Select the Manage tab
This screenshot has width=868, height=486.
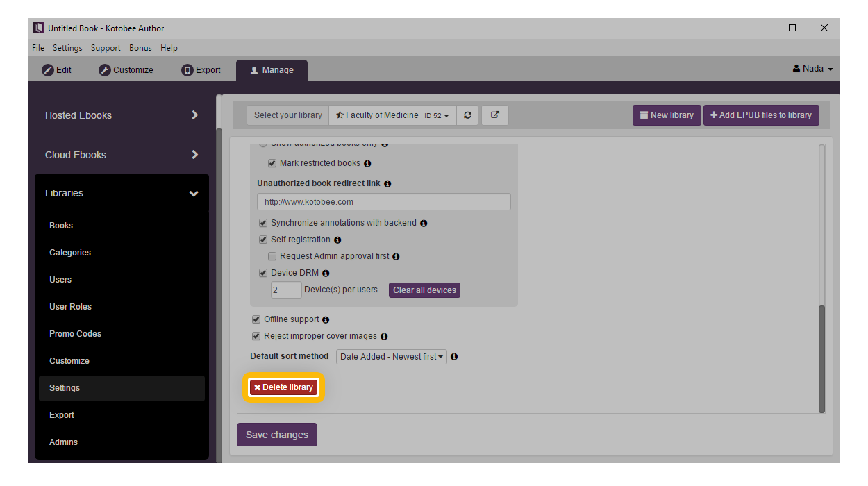(272, 70)
